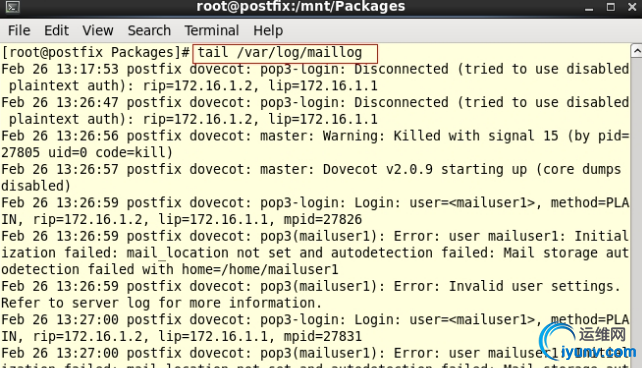The height and width of the screenshot is (368, 642).
Task: Click the vertical scrollbar track
Action: (x=636, y=213)
